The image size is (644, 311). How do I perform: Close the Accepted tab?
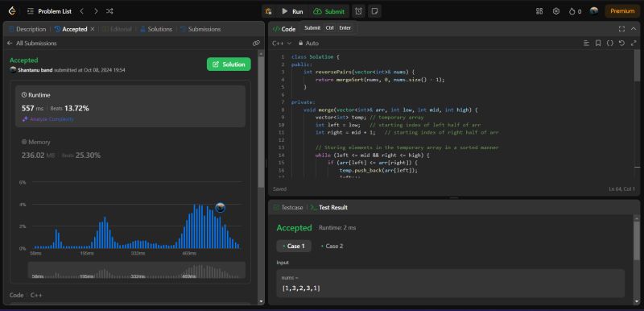[x=93, y=29]
